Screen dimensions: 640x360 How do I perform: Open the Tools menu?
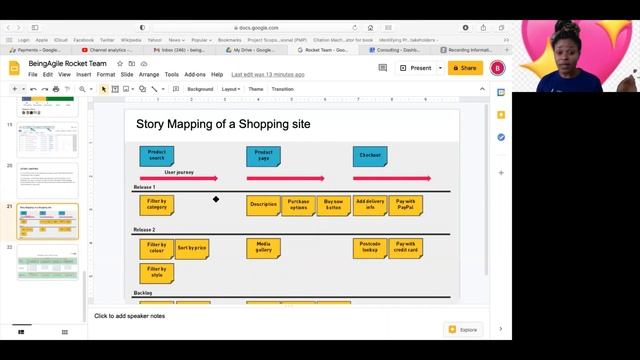(171, 75)
